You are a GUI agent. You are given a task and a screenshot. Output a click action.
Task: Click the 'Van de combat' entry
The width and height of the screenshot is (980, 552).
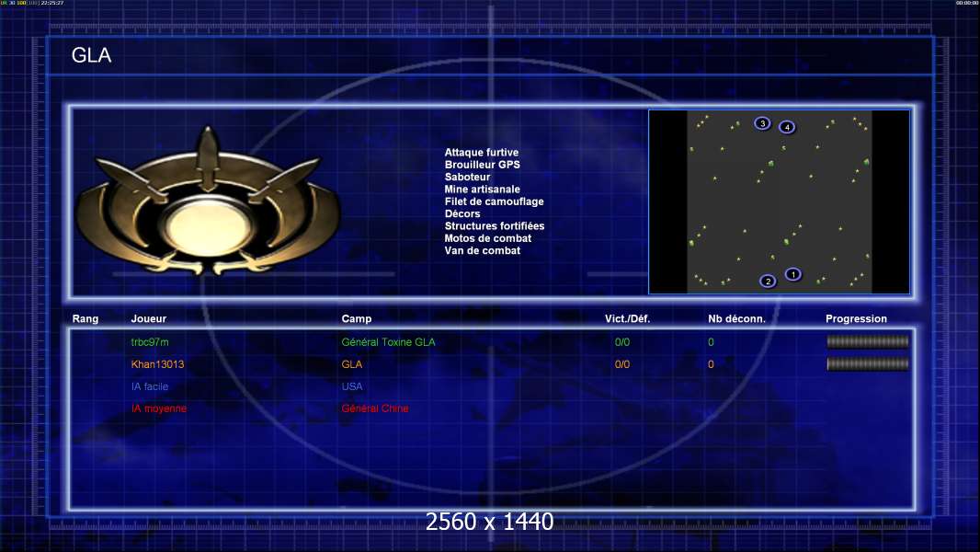(x=482, y=250)
